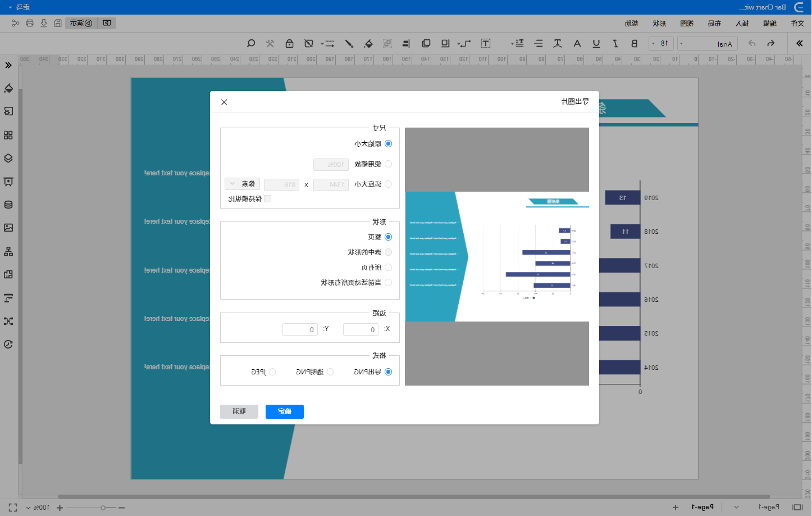Screen dimensions: 812x516
Task: Open the page list chevron in status bar
Action: (736, 508)
